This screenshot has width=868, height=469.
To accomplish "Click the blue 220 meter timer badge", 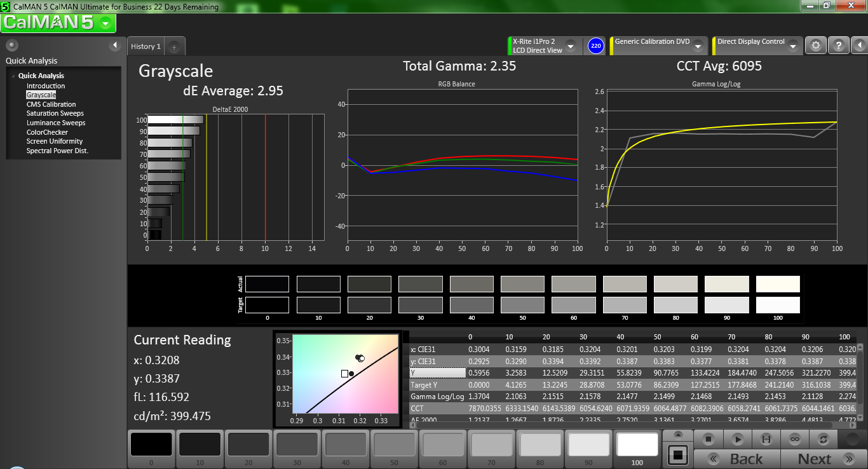I will [x=595, y=46].
